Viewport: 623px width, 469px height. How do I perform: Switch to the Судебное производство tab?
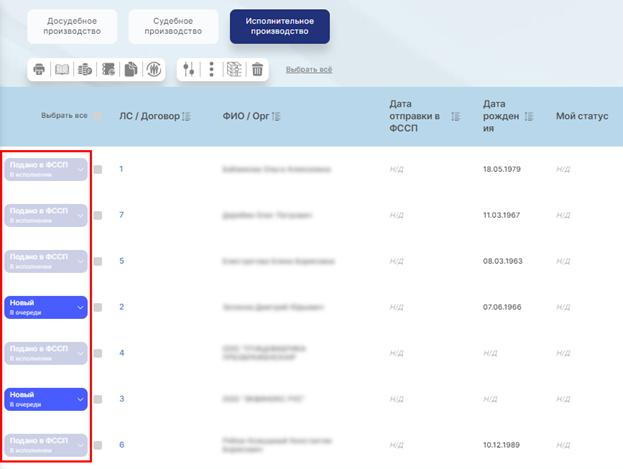coord(173,26)
